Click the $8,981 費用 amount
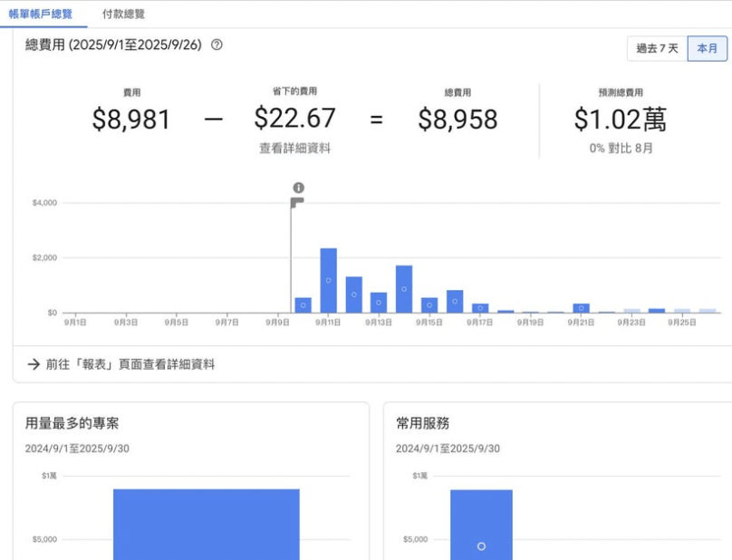The height and width of the screenshot is (560, 732). click(131, 119)
